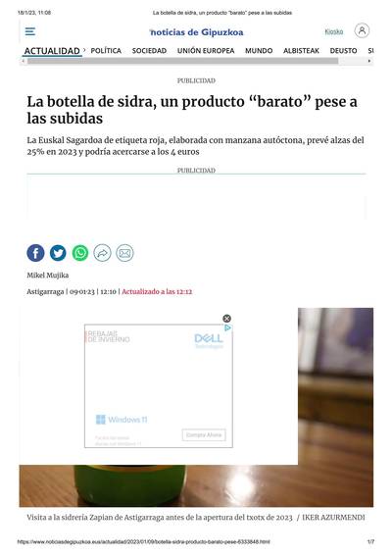Viewport: 392px width, 555px height.
Task: Expand the ACTUALIDAD section chevron
Action: pyautogui.click(x=84, y=50)
